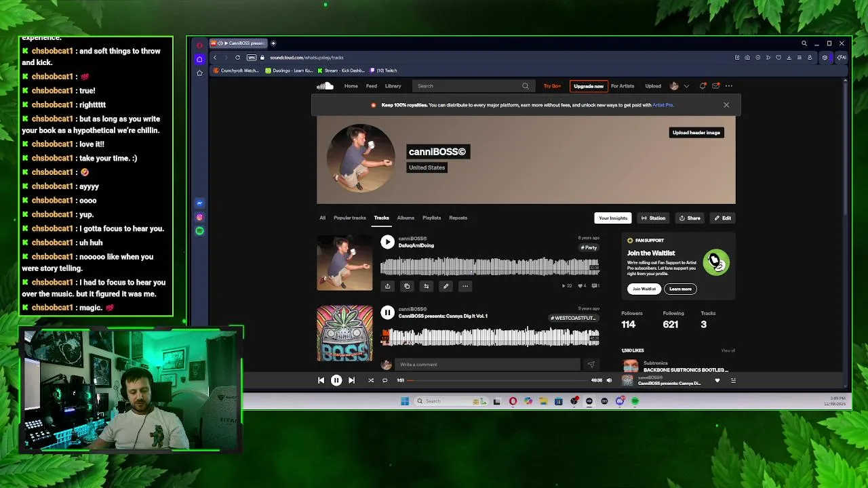This screenshot has width=868, height=488.
Task: Send comment with paper plane icon
Action: (x=591, y=365)
